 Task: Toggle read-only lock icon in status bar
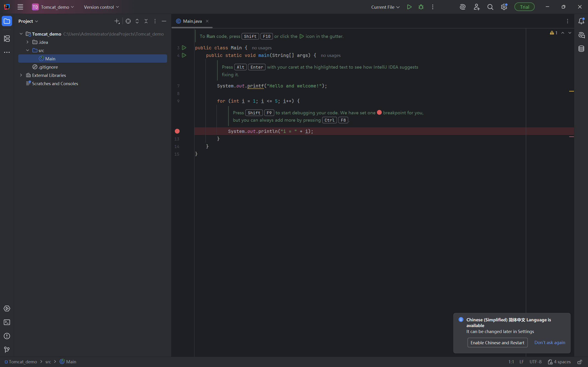[x=580, y=362]
